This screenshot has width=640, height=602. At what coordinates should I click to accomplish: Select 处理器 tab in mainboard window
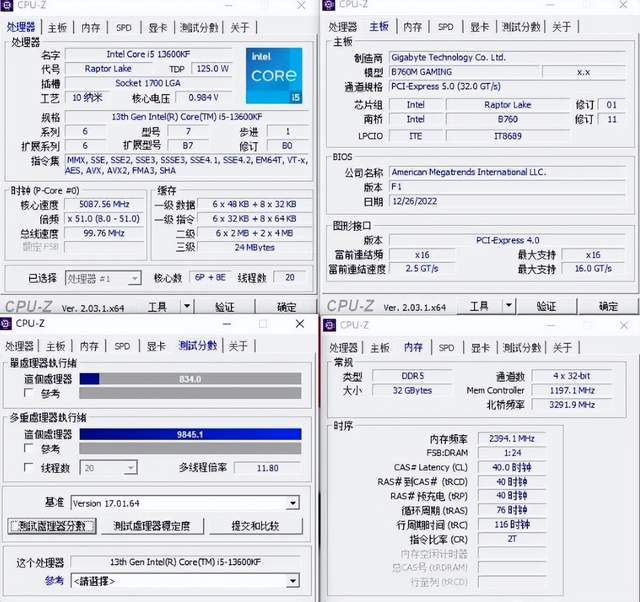pos(342,27)
